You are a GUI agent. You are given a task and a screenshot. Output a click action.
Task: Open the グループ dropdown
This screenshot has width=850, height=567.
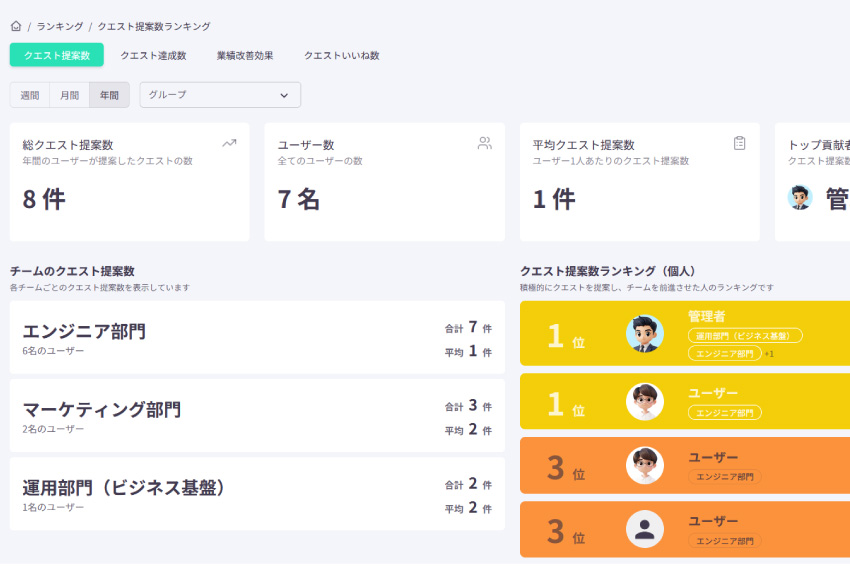click(x=220, y=95)
